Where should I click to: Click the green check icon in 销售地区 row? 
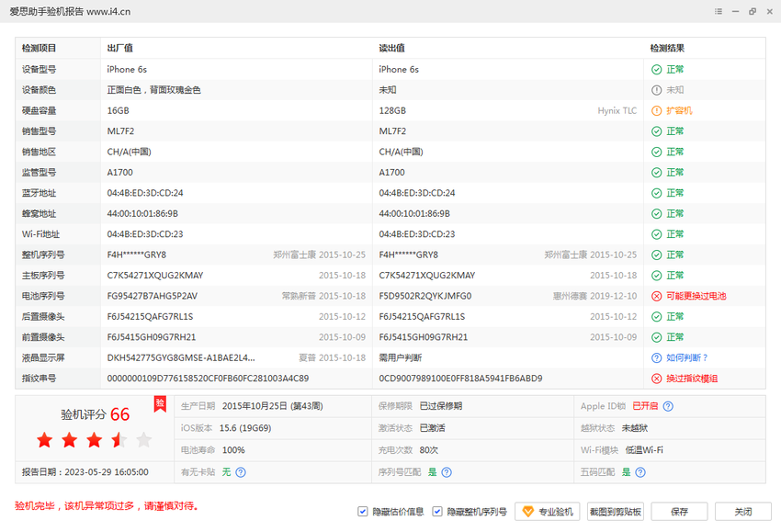click(656, 152)
